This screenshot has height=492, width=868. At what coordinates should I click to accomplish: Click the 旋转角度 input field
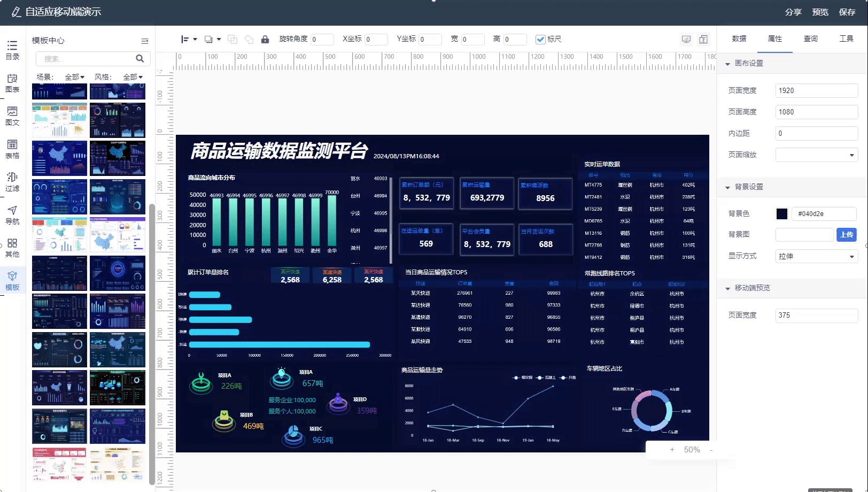click(x=322, y=39)
